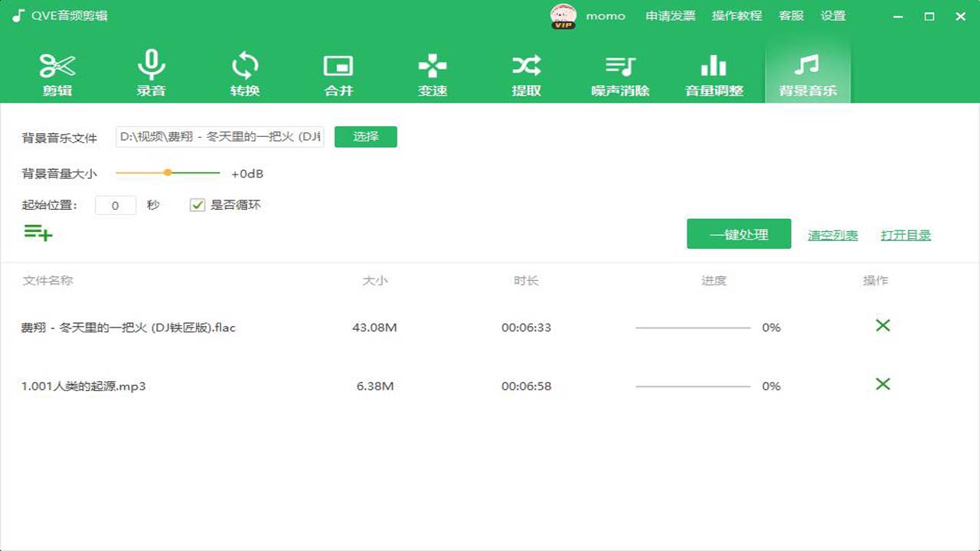Open the 操作教程 tutorial menu item

(x=736, y=15)
